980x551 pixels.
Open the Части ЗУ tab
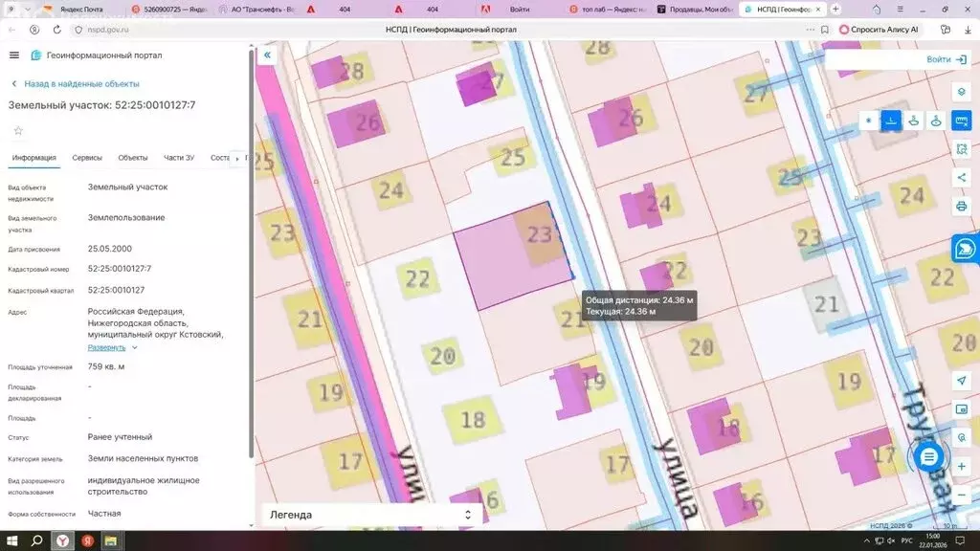(x=179, y=158)
